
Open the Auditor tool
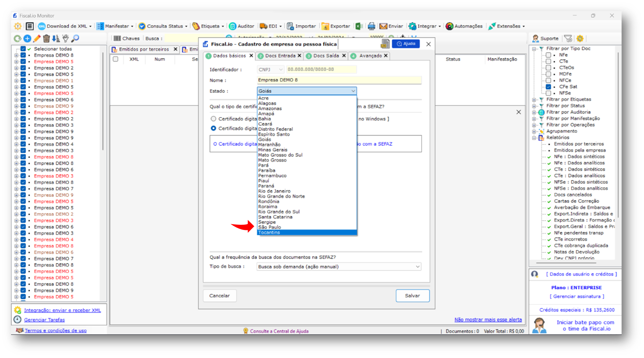(x=242, y=26)
